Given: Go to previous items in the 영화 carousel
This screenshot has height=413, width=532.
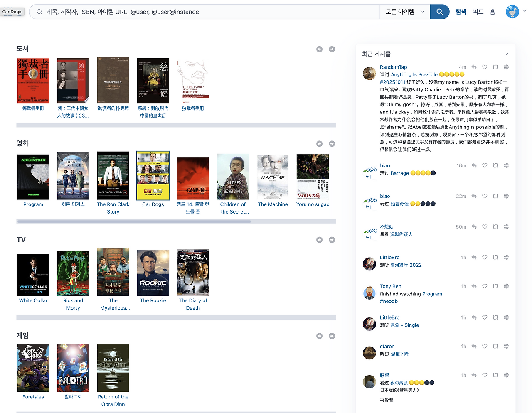Looking at the screenshot, I should pyautogui.click(x=319, y=144).
